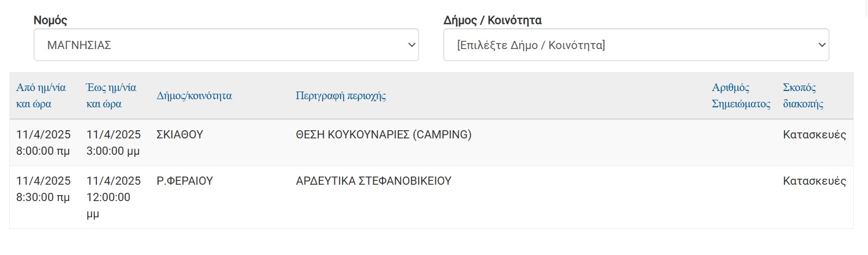This screenshot has width=868, height=255.
Task: Click the 8:00:00 πμ start time cell
Action: 43,151
